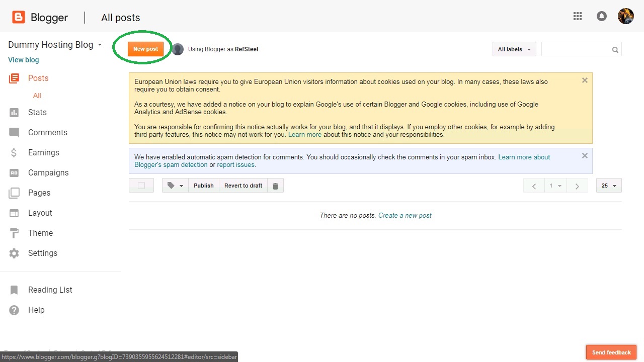Click the Publish button

[204, 186]
